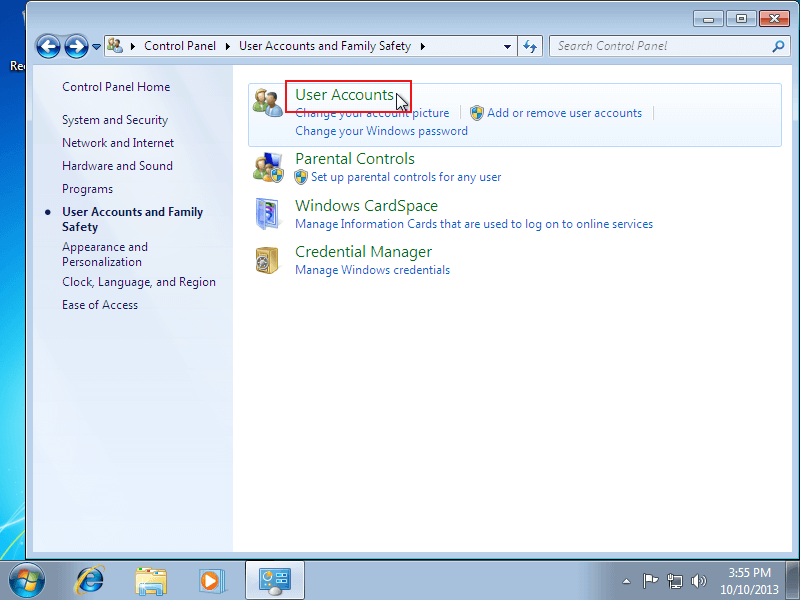Start a search with the magnifier icon

778,46
